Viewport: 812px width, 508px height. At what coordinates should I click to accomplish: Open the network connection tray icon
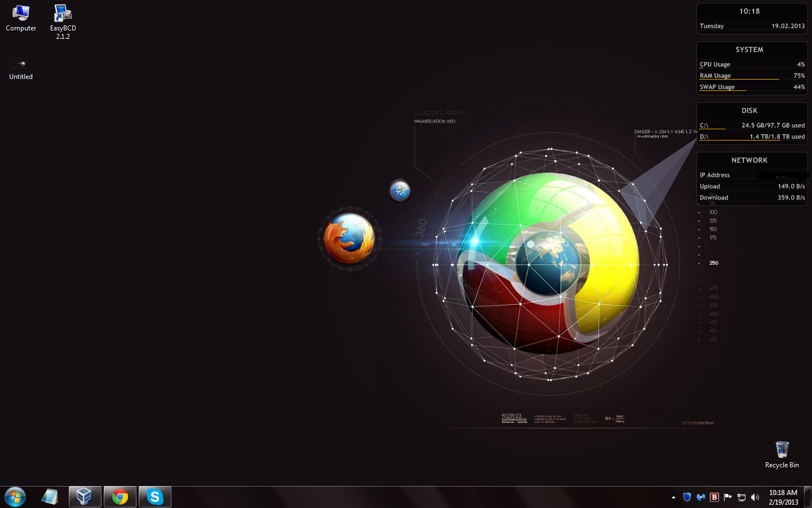pos(742,497)
